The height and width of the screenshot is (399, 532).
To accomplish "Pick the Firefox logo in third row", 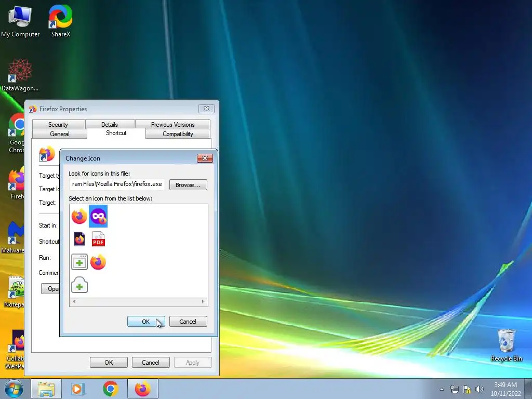I will coord(98,262).
